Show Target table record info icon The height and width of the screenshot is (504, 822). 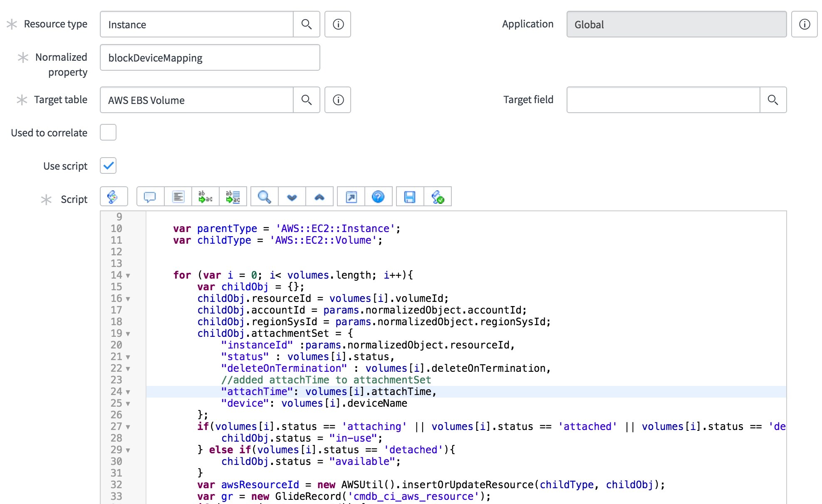point(338,100)
